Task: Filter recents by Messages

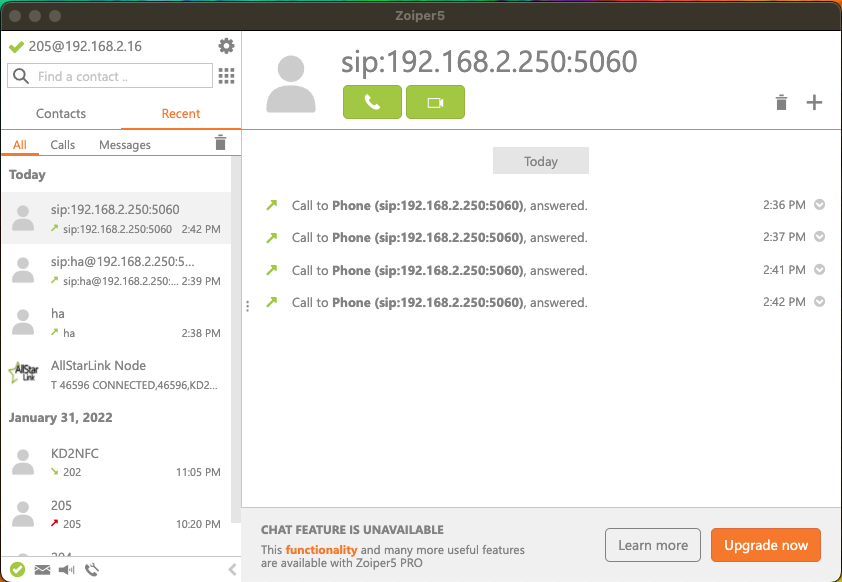Action: click(x=124, y=144)
